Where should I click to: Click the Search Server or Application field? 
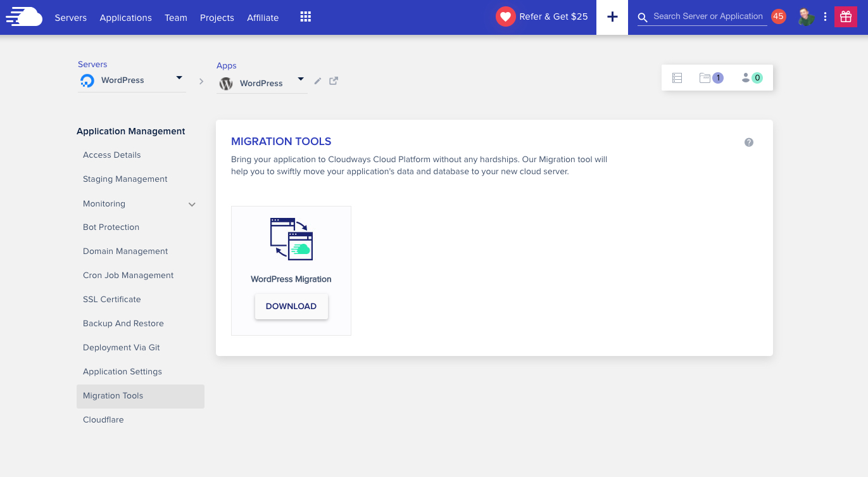(707, 16)
